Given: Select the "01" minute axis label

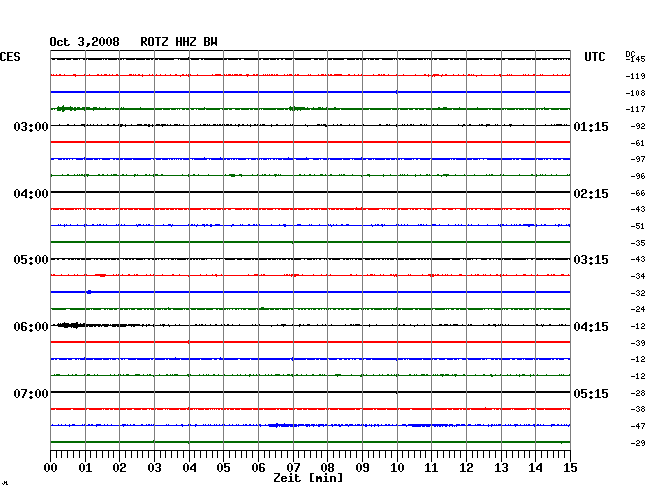Looking at the screenshot, I should (x=85, y=468).
